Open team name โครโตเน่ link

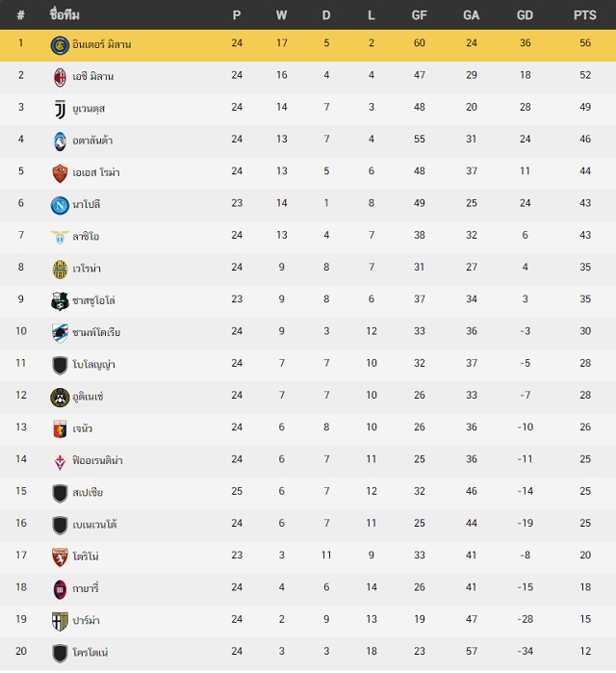click(90, 653)
